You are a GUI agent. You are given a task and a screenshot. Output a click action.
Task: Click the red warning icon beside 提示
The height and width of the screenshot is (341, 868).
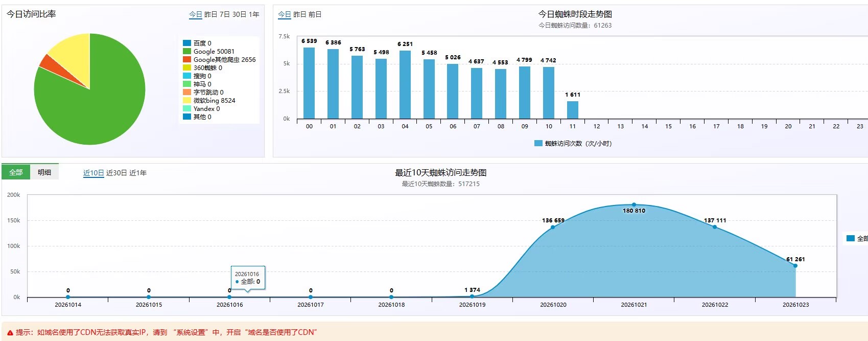pyautogui.click(x=10, y=333)
